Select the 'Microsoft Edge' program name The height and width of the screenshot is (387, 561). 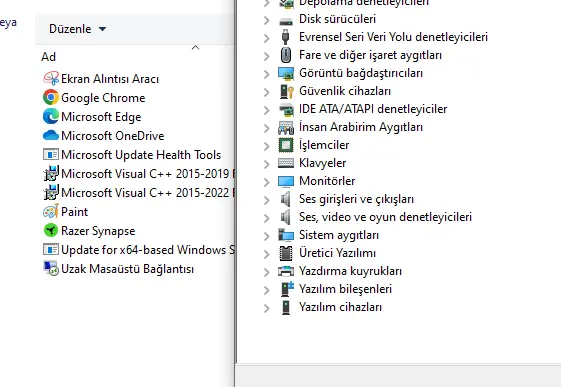pos(101,117)
